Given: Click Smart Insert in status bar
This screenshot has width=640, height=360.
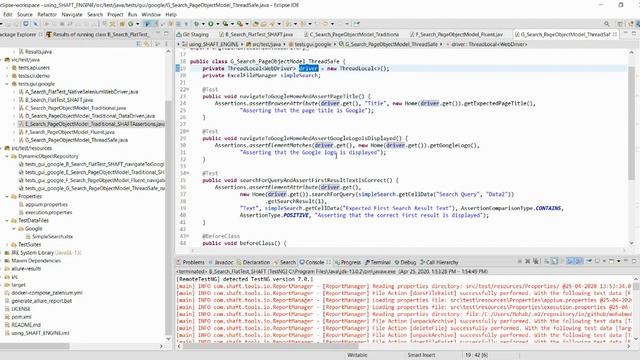Looking at the screenshot, I should click(x=421, y=355).
